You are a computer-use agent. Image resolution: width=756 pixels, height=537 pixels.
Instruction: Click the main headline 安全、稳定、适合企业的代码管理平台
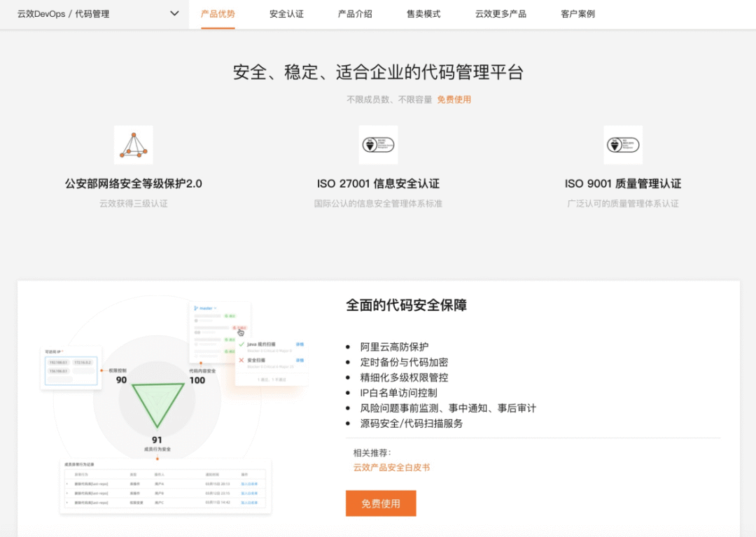click(x=379, y=72)
